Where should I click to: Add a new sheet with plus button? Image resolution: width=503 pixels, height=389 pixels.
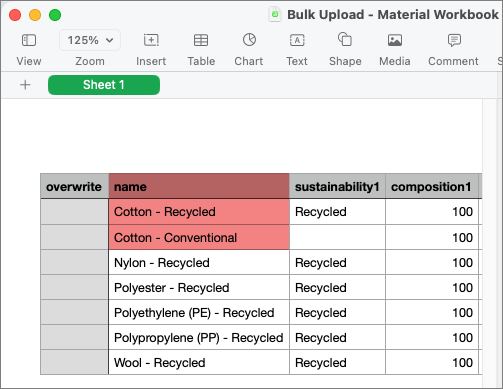click(25, 85)
